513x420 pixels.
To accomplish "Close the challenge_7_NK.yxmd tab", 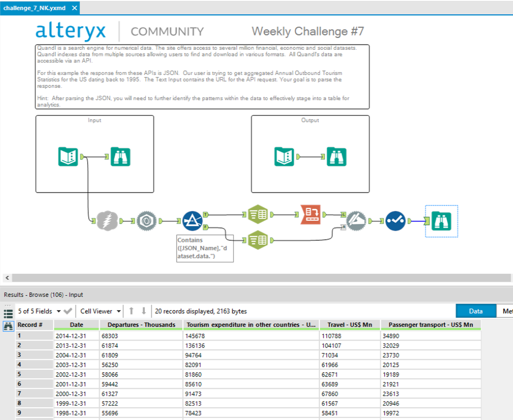I will 74,8.
